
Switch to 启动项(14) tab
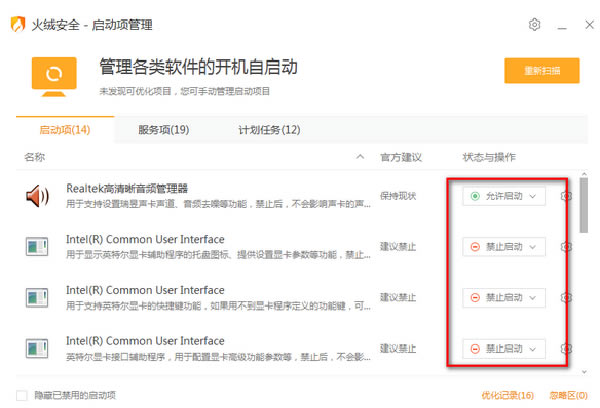pos(65,130)
